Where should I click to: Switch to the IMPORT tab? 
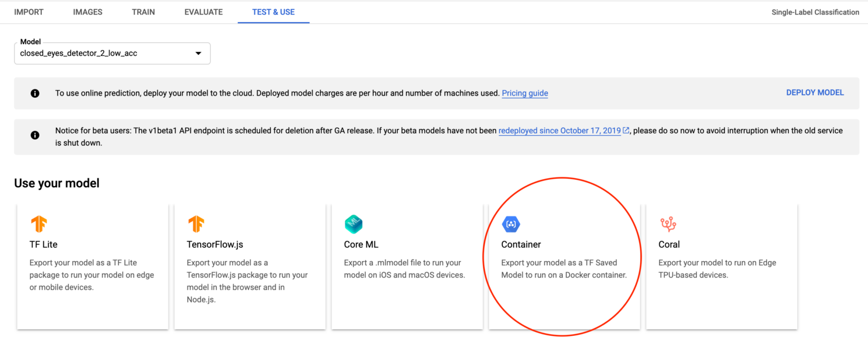(x=28, y=11)
